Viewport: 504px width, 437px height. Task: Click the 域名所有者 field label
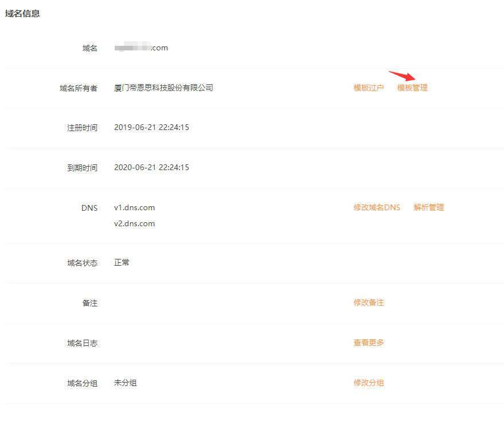click(79, 88)
